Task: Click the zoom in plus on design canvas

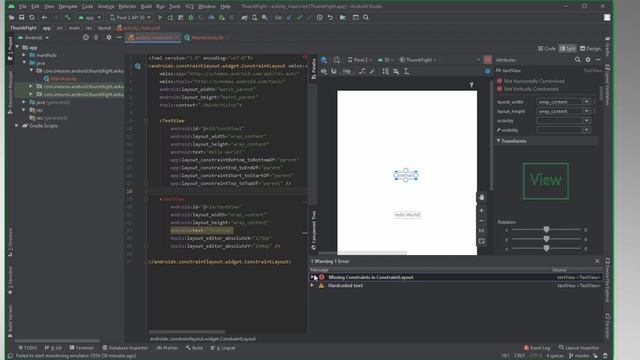Action: [x=482, y=211]
